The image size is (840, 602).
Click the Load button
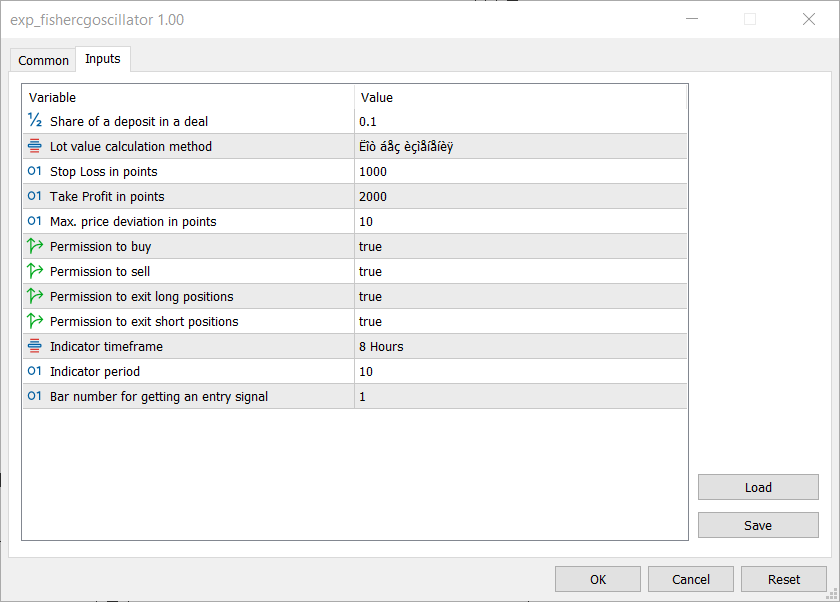point(758,487)
